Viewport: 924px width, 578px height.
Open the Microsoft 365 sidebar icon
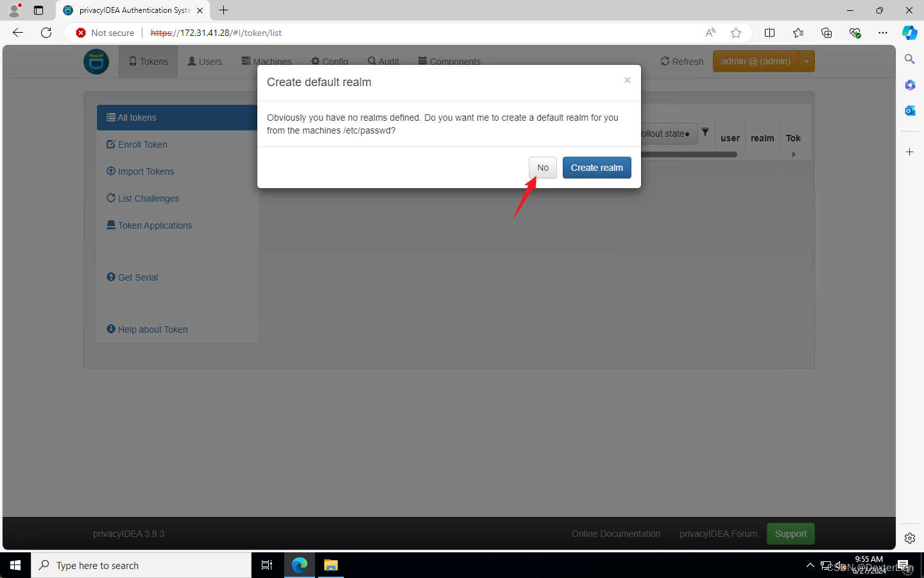tap(910, 85)
